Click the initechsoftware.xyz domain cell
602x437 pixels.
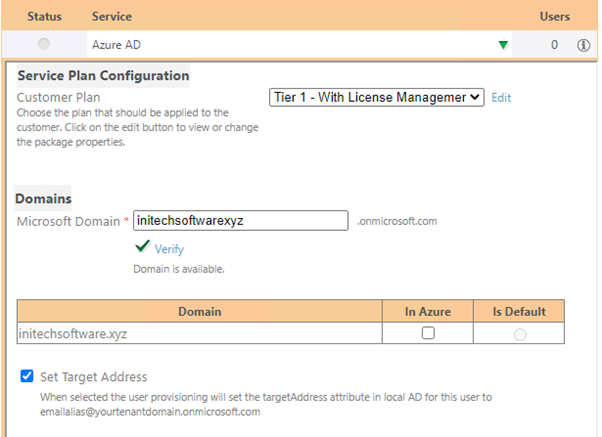click(200, 333)
